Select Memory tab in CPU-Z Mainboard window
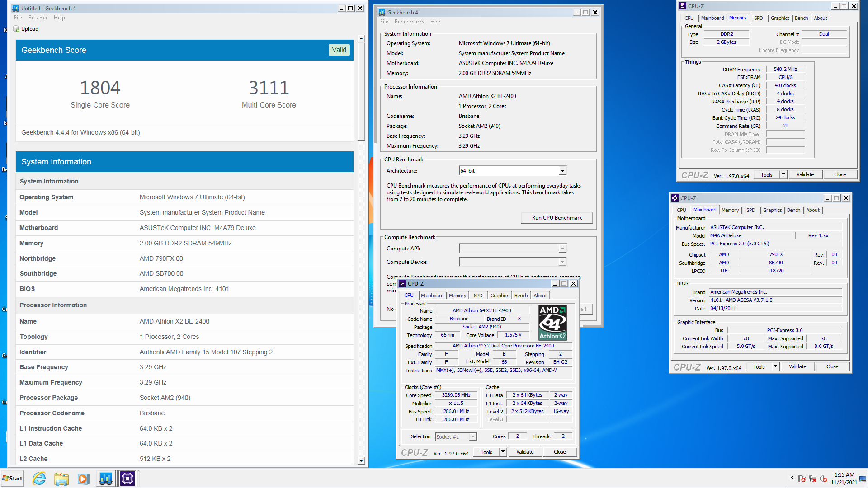Image resolution: width=868 pixels, height=488 pixels. [730, 210]
